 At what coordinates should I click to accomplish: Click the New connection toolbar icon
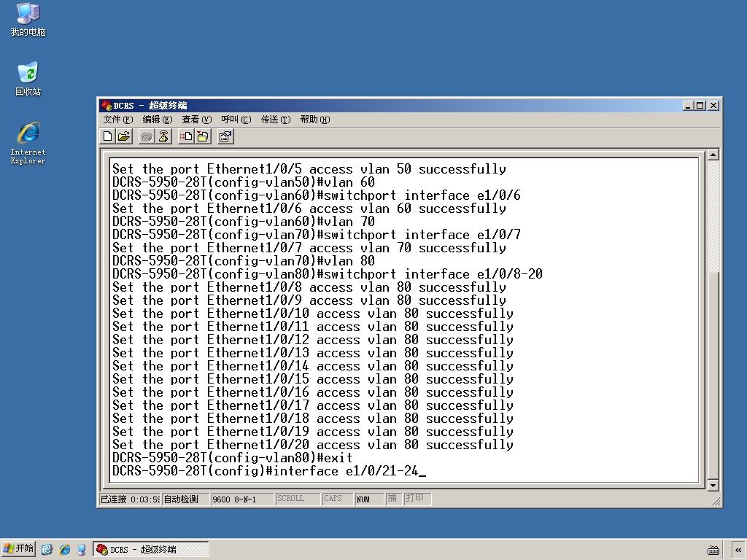[x=108, y=136]
